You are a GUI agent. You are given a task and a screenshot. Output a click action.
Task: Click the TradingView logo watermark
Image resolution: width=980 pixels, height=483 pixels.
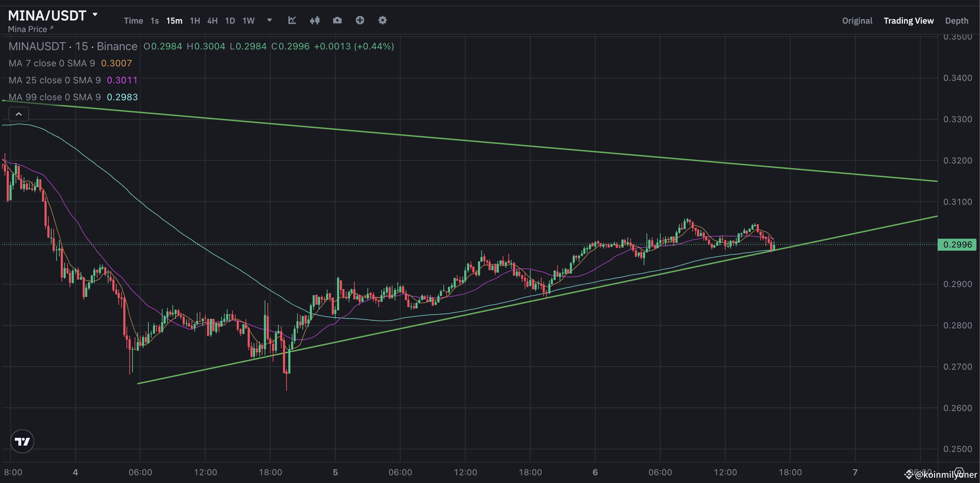coord(22,441)
